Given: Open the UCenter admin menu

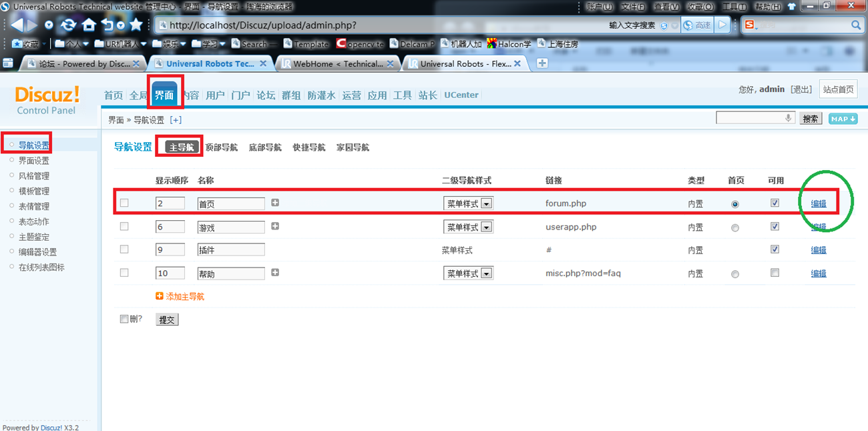Looking at the screenshot, I should (461, 95).
